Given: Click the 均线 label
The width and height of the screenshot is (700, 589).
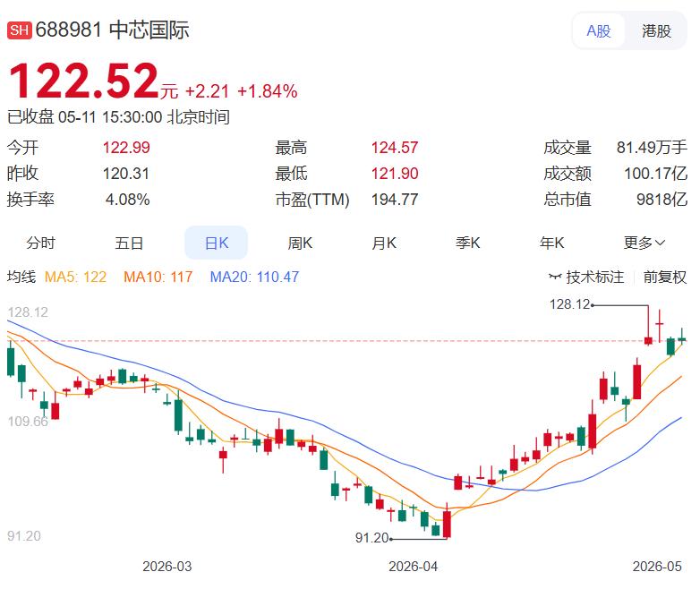Looking at the screenshot, I should [x=21, y=277].
